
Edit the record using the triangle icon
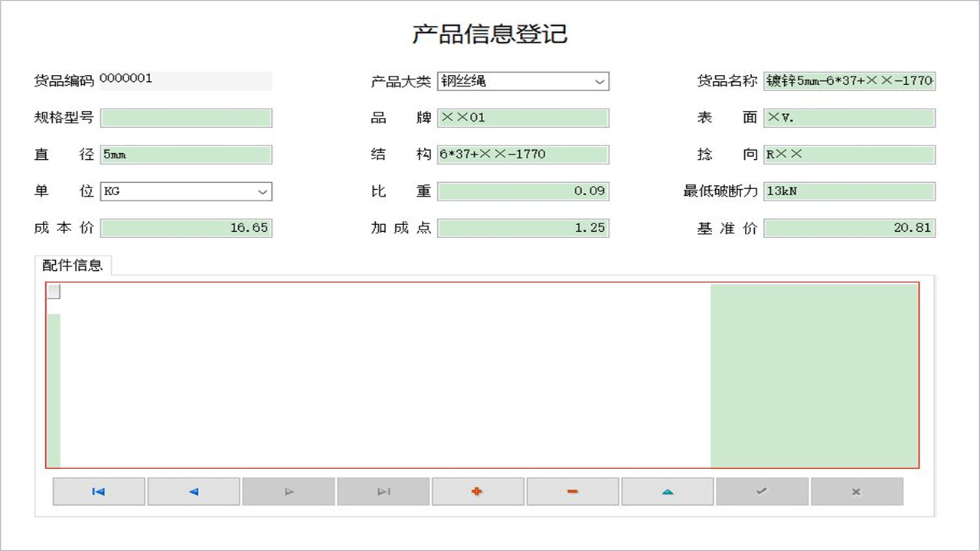(667, 491)
